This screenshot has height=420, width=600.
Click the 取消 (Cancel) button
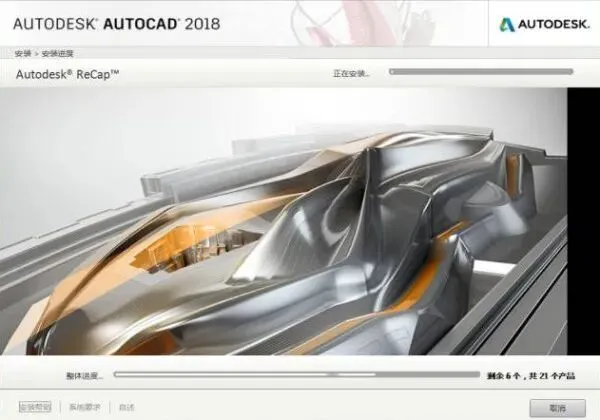pos(557,408)
